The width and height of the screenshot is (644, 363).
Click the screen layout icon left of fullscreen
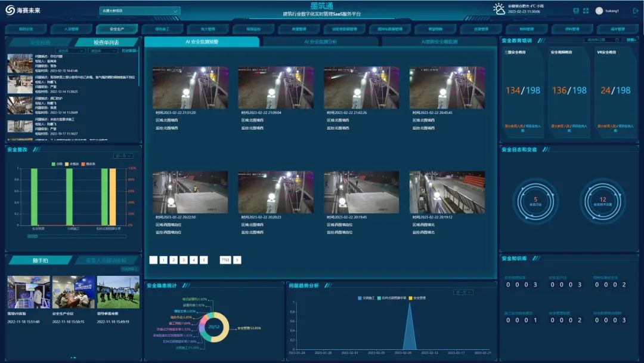[x=575, y=11]
